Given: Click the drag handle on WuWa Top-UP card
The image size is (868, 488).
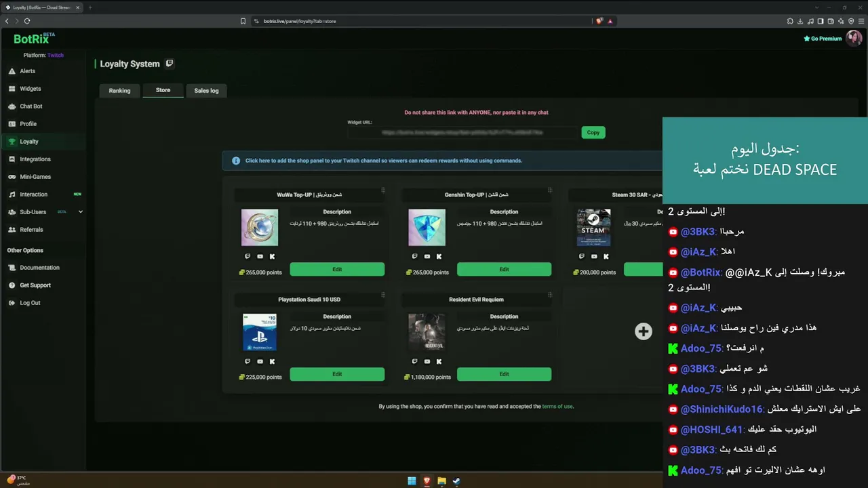Looking at the screenshot, I should [x=383, y=190].
